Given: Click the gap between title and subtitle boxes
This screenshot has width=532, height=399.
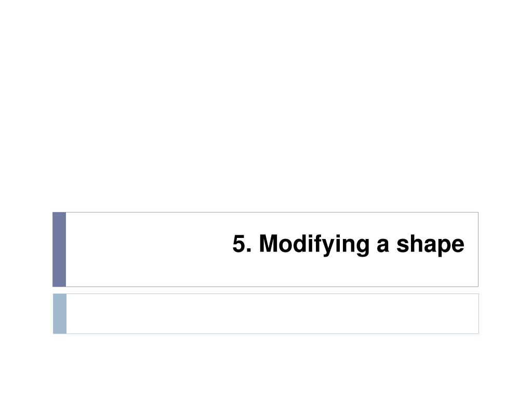Looking at the screenshot, I should point(265,290).
